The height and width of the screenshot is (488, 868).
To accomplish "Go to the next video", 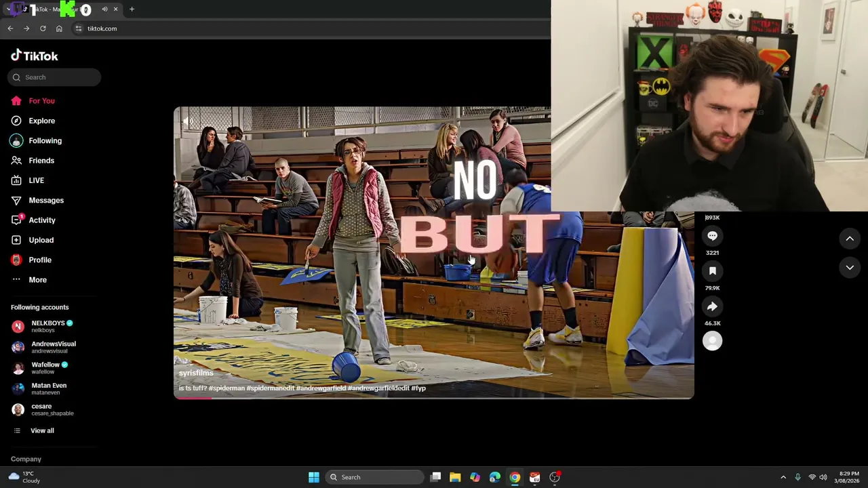I will (850, 268).
